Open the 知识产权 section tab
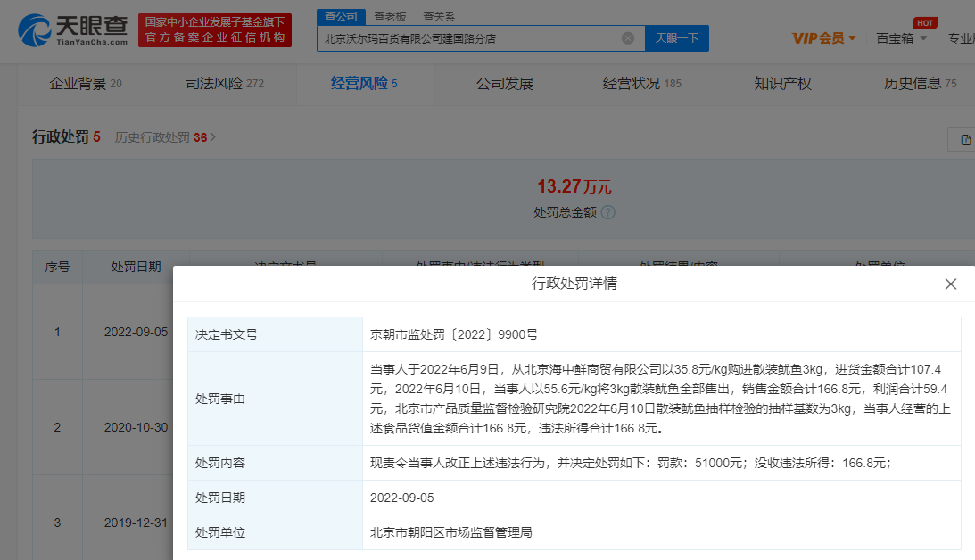 782,84
